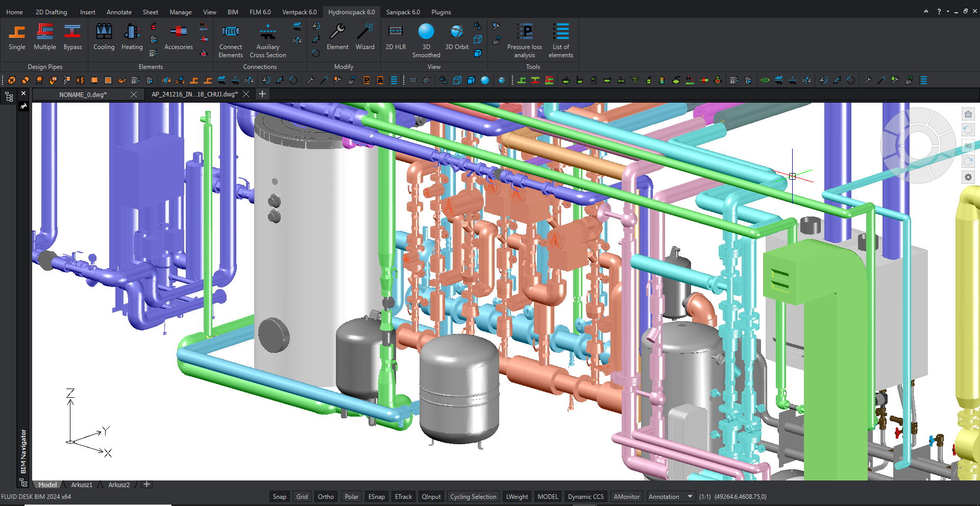Open the Annotation scale dropdown
Image resolution: width=980 pixels, height=506 pixels.
(690, 497)
